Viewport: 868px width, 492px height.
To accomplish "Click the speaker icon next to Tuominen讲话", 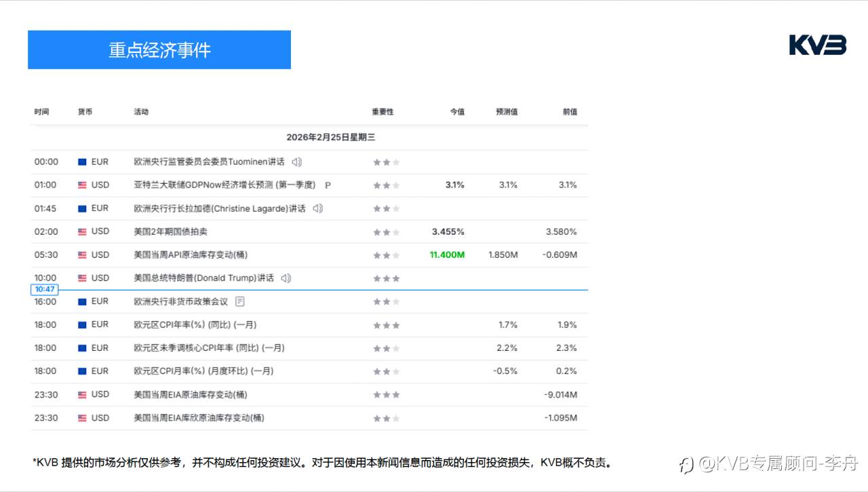I will coord(296,162).
